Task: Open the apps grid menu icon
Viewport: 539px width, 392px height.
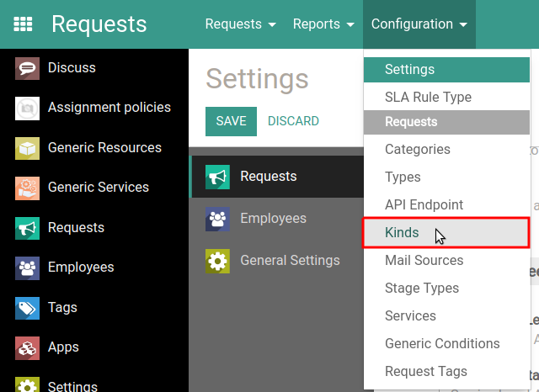Action: pyautogui.click(x=23, y=24)
